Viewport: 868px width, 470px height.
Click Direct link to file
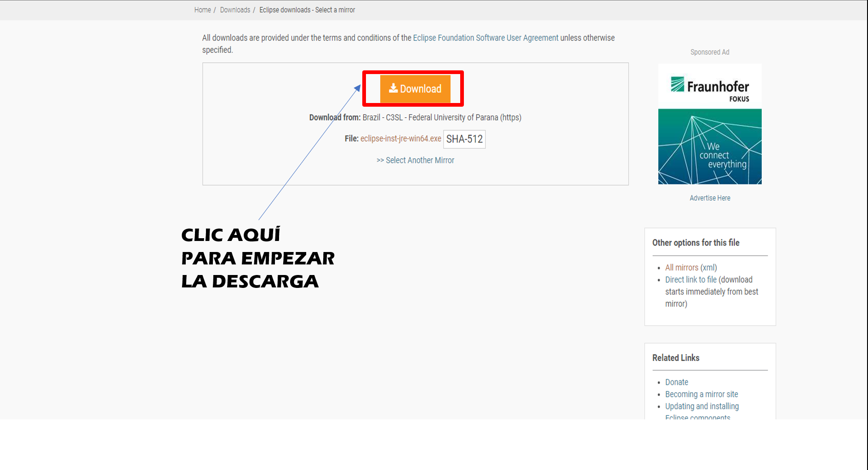691,279
